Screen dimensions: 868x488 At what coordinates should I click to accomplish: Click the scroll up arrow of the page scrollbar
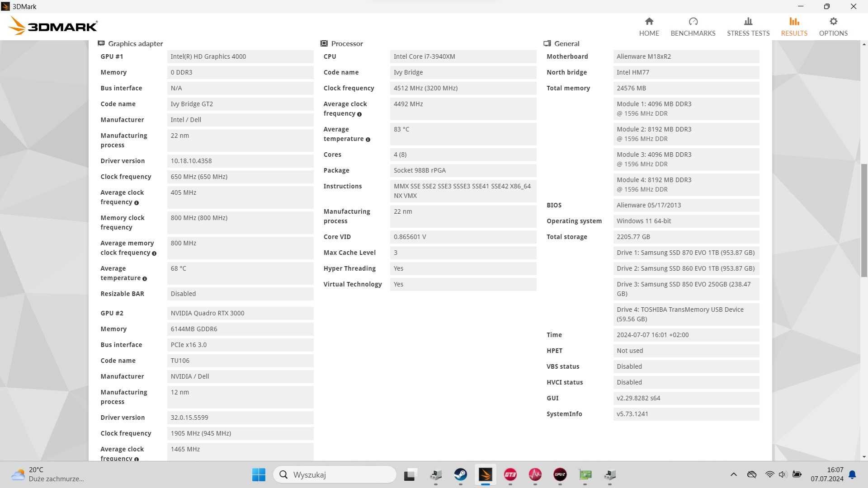click(864, 44)
